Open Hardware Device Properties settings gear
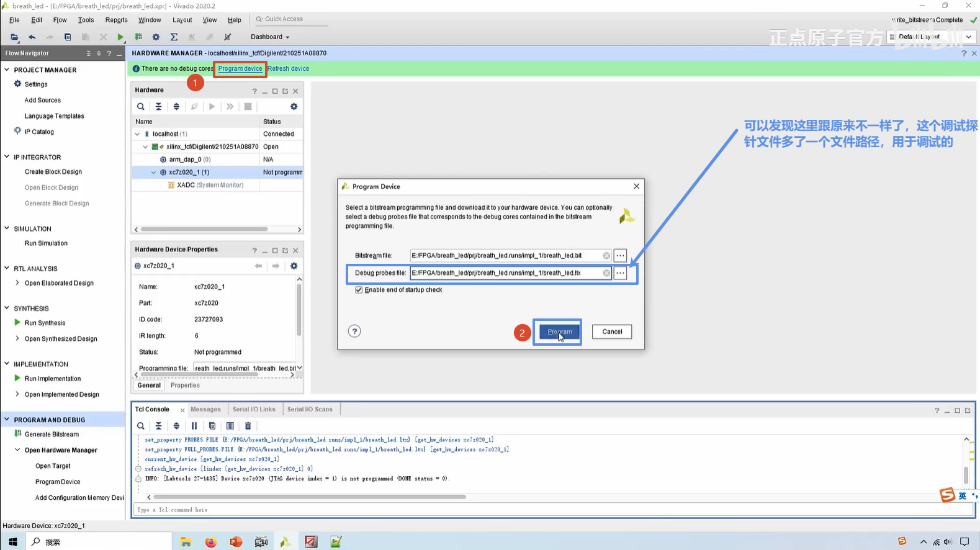The image size is (980, 550). [294, 266]
